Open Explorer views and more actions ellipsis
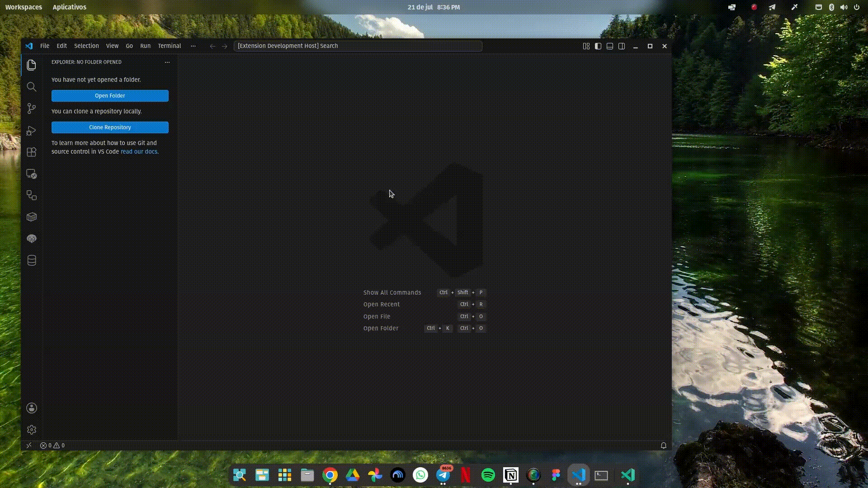The width and height of the screenshot is (868, 488). [x=167, y=62]
